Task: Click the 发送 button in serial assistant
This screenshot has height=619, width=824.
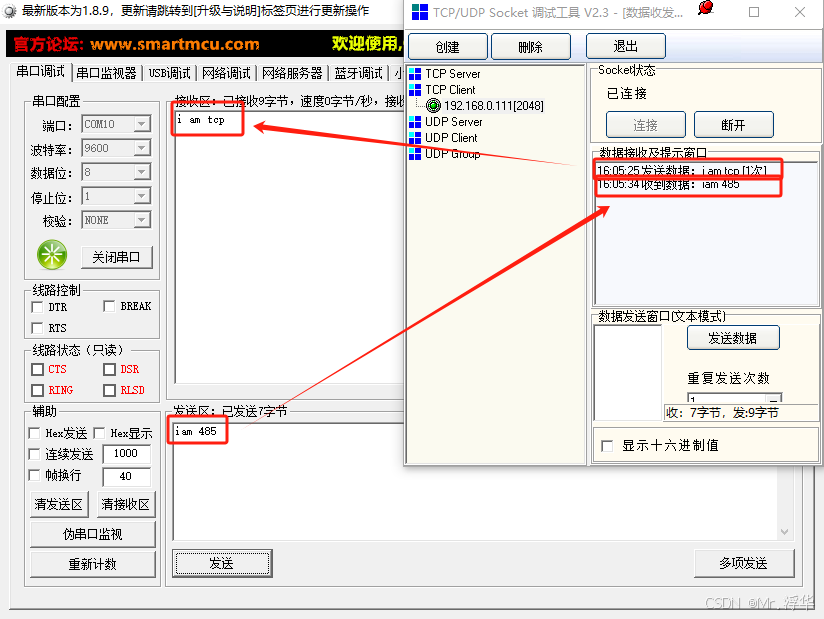Action: pyautogui.click(x=222, y=564)
